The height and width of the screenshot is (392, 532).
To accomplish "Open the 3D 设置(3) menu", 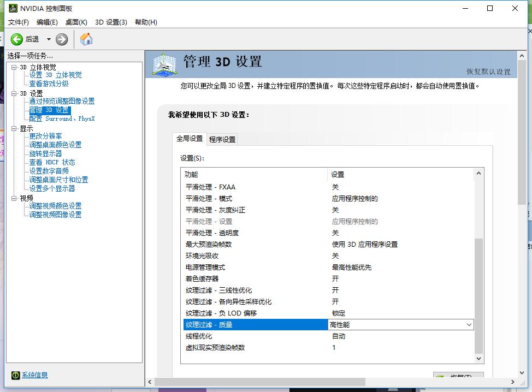I will (111, 22).
